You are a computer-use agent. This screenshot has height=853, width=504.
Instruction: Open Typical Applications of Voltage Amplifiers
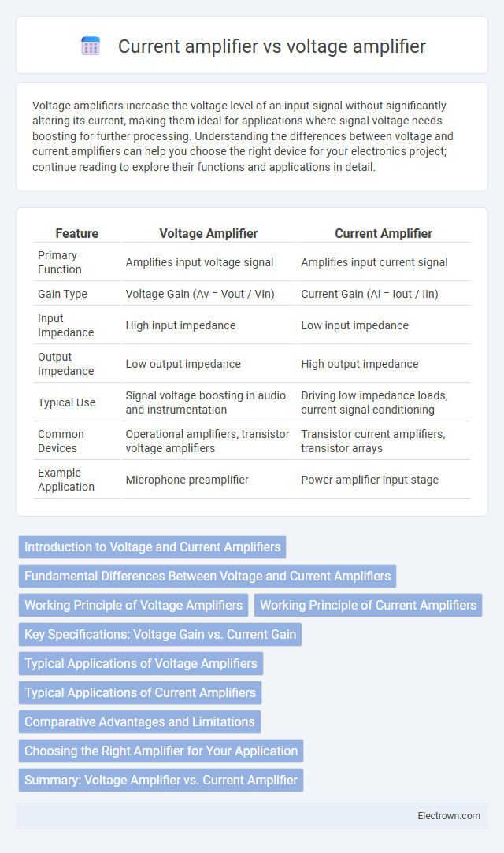pyautogui.click(x=141, y=663)
